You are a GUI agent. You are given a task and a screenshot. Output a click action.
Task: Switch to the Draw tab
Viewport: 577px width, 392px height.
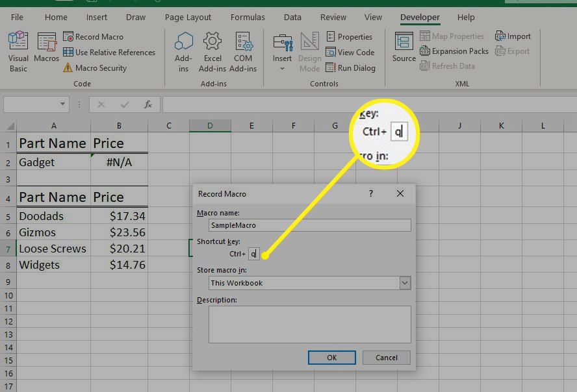pos(135,18)
